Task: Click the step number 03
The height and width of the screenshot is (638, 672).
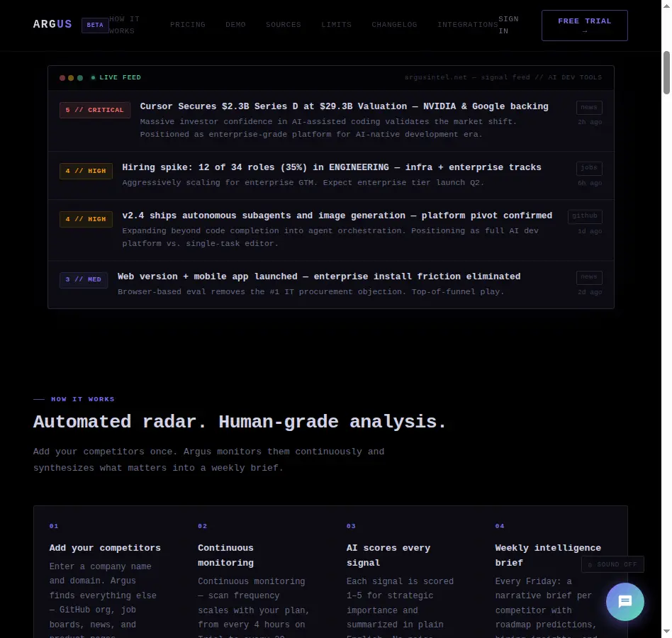Action: 351,526
